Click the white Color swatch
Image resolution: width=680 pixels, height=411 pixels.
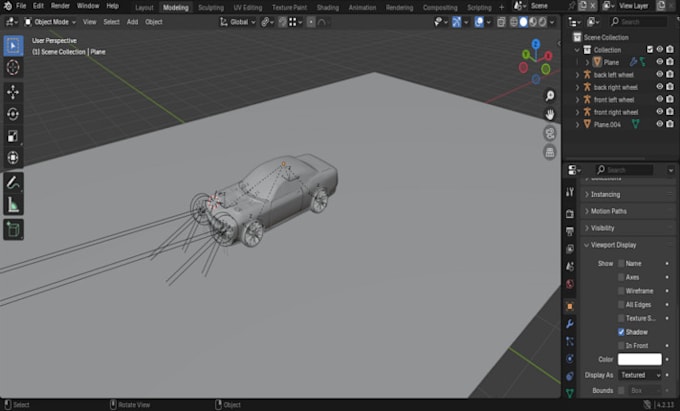tap(640, 359)
